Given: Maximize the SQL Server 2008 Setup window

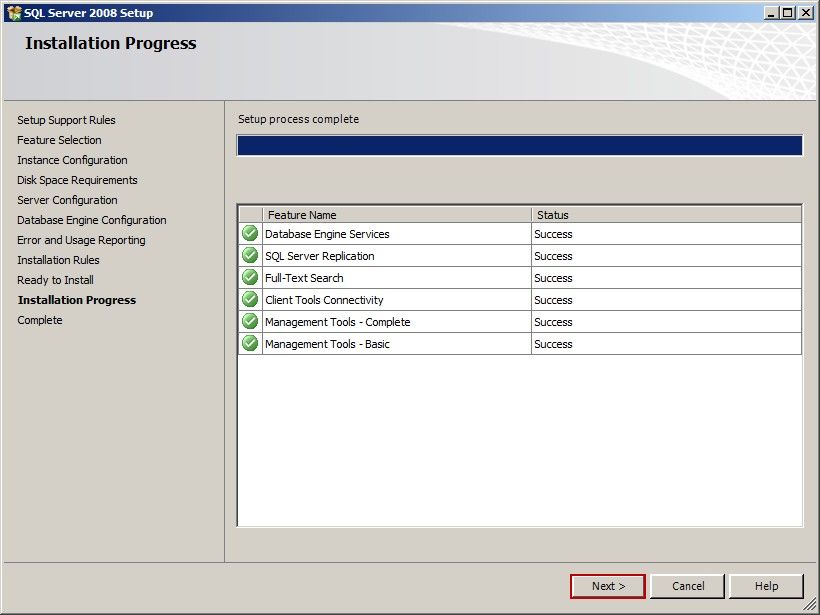Looking at the screenshot, I should (788, 13).
